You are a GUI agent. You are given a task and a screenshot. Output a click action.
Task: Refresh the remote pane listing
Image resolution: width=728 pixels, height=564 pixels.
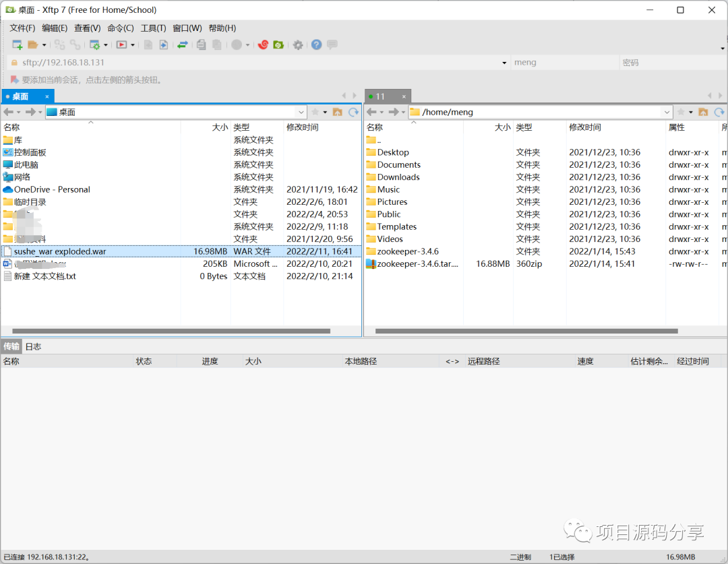720,112
